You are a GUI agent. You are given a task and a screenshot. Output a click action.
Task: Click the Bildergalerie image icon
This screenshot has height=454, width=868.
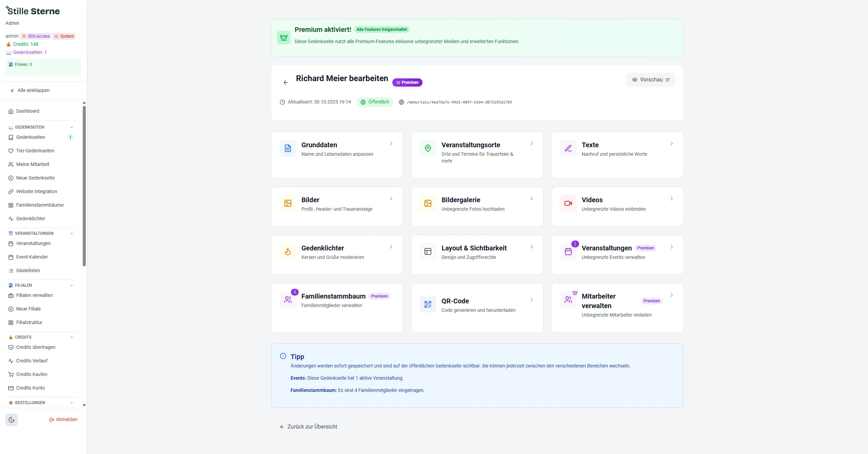[x=428, y=203]
